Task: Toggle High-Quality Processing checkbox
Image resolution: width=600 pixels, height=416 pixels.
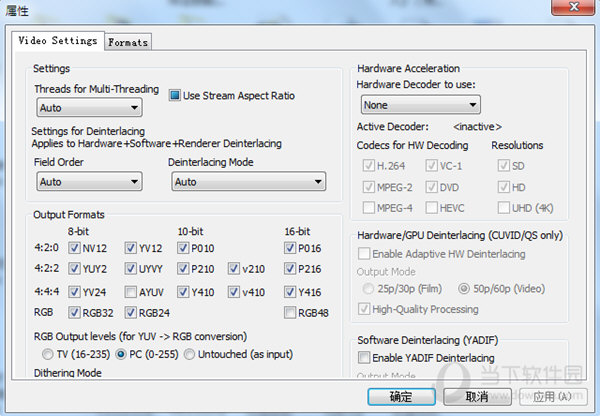Action: tap(364, 309)
